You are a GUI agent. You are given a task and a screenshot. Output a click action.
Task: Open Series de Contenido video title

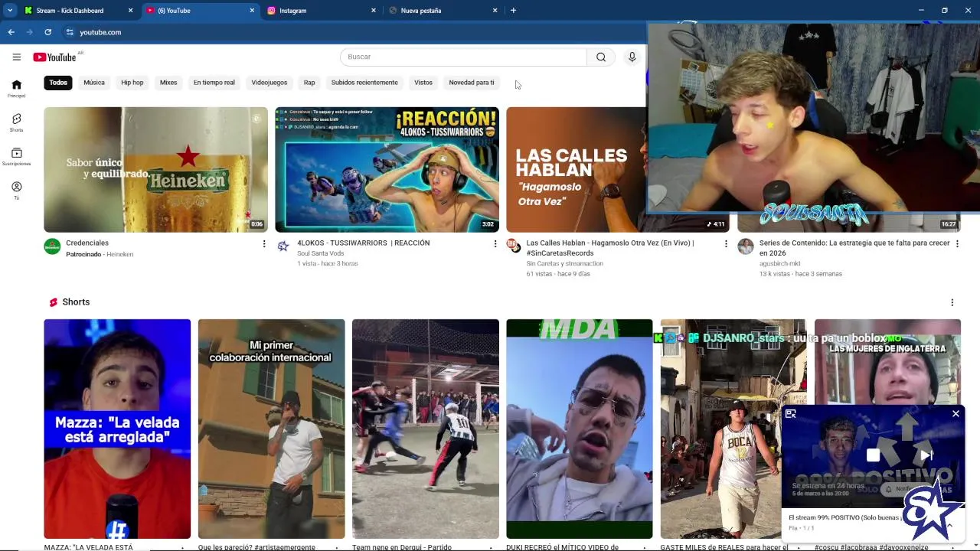click(854, 248)
